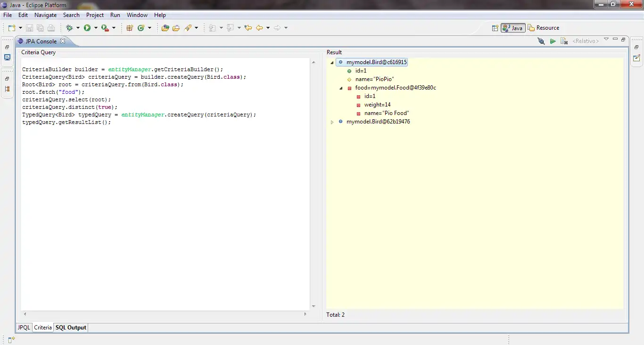Click the New Java Package icon

click(x=130, y=28)
